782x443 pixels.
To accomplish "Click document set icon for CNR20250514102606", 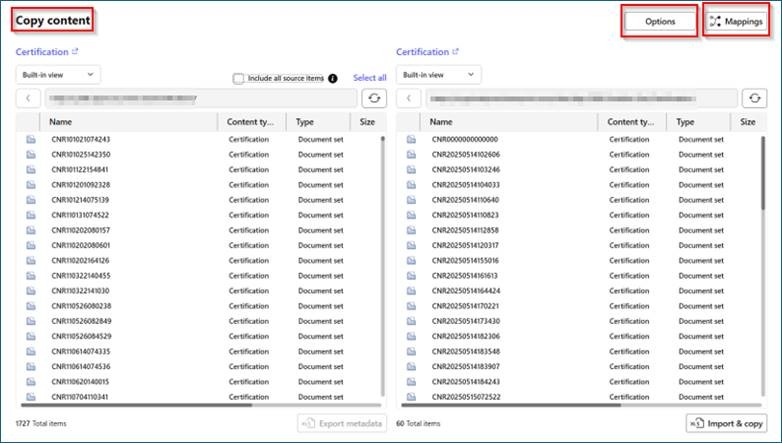I will point(411,155).
